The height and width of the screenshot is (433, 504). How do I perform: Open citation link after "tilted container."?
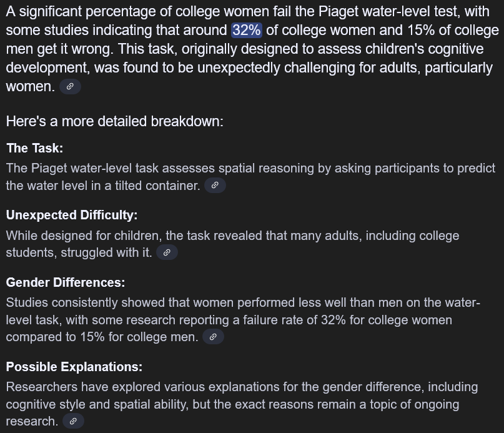click(215, 186)
